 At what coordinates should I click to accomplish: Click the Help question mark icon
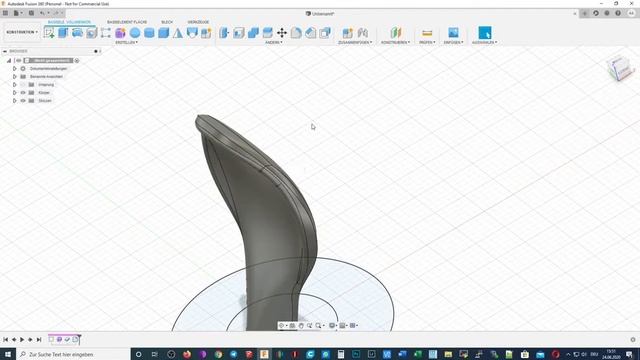618,13
